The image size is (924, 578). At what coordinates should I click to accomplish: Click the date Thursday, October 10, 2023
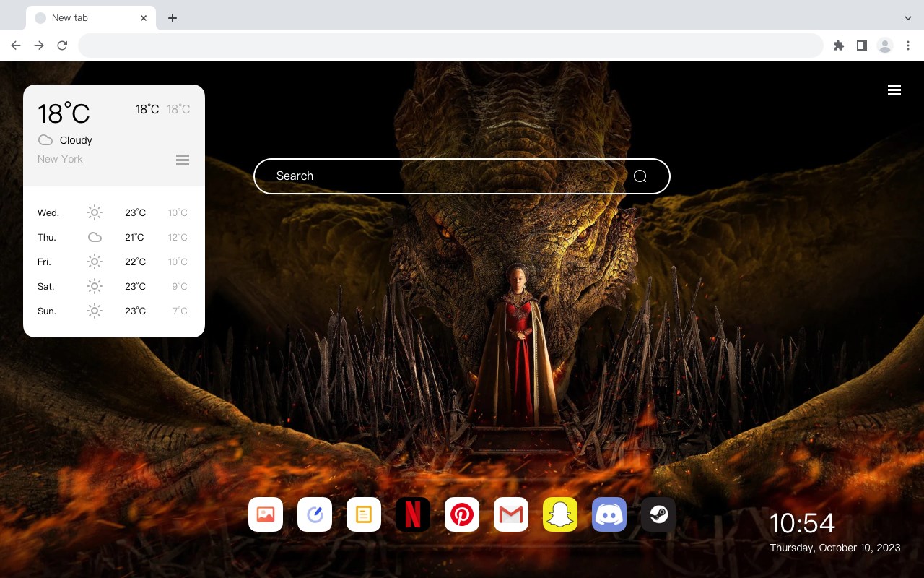835,548
